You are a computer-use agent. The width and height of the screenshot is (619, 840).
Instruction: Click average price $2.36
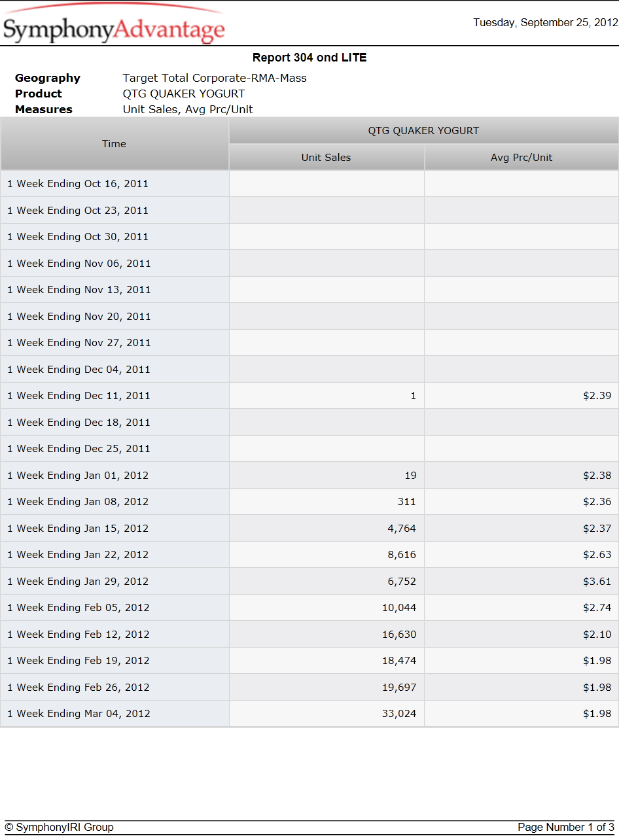click(597, 502)
